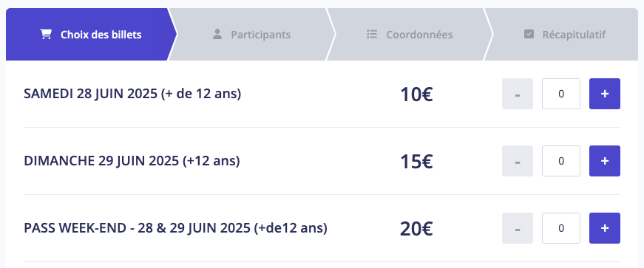This screenshot has height=268, width=644.
Task: Reduce DIMANCHE 29 JUIN ticket quantity
Action: (x=518, y=161)
